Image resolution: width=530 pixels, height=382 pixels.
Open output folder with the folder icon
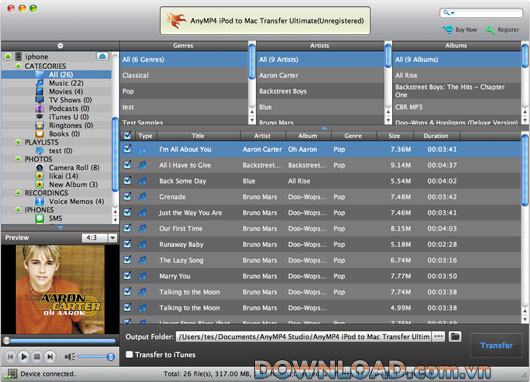coord(455,336)
